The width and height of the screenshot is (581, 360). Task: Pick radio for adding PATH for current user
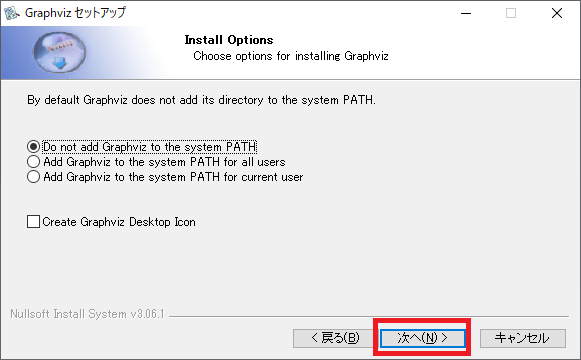(33, 177)
